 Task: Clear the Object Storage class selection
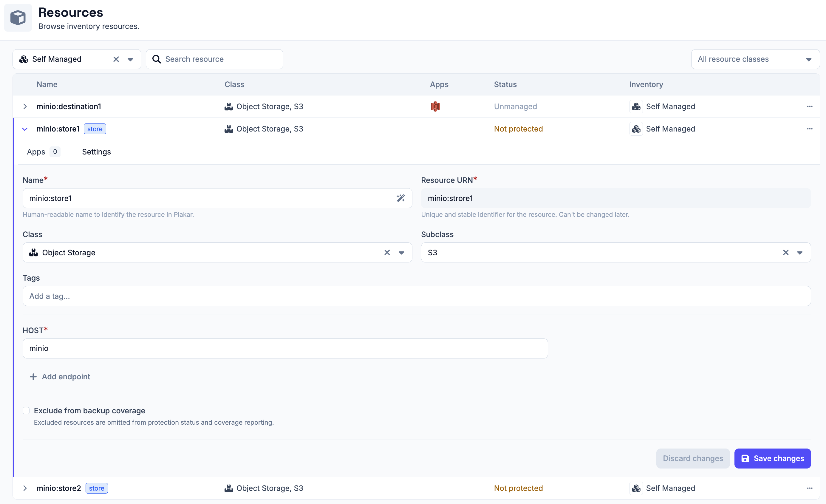click(x=387, y=253)
